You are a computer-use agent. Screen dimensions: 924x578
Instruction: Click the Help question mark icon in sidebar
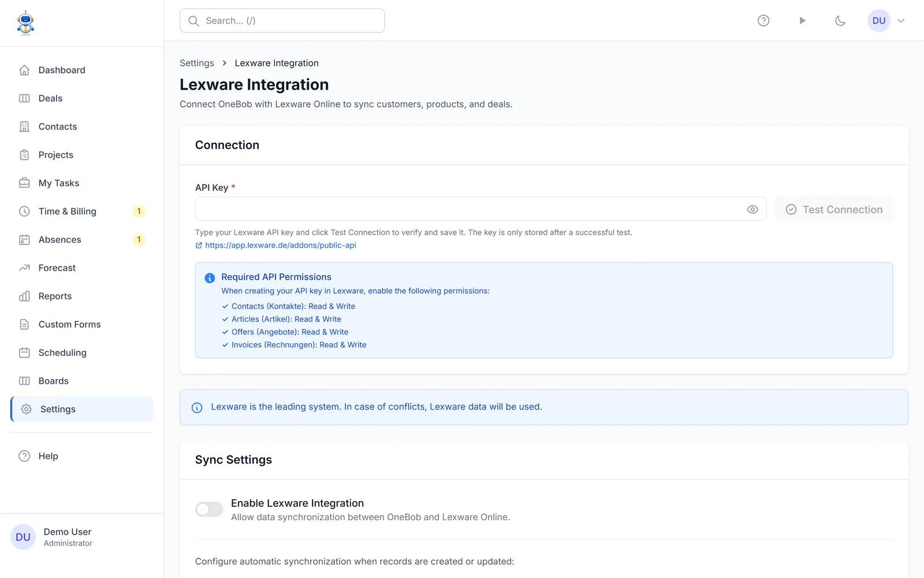pos(24,456)
